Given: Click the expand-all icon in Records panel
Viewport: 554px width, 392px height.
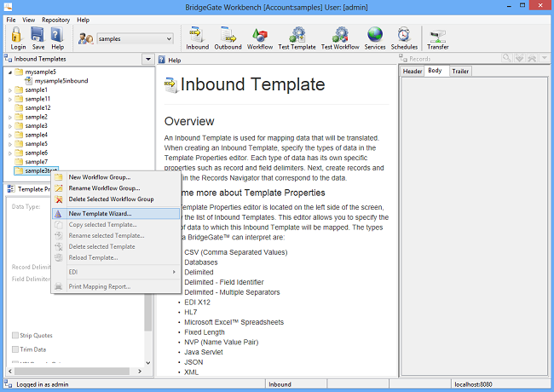Looking at the screenshot, I should coord(519,58).
